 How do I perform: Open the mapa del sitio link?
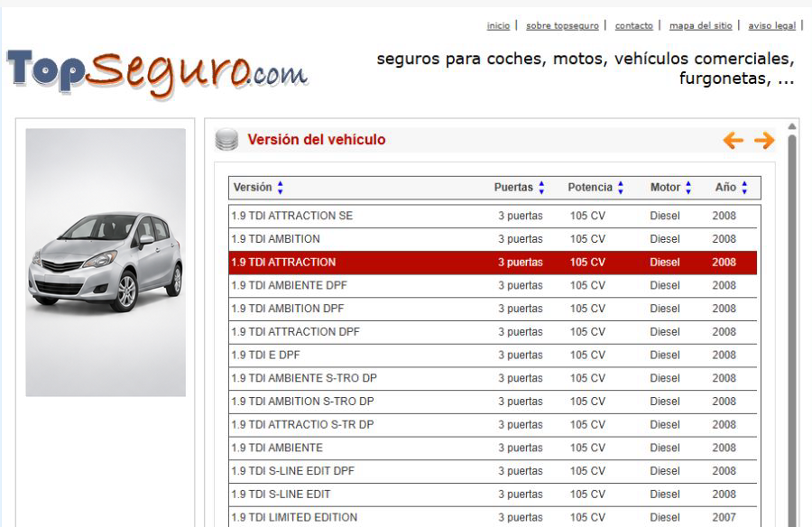click(701, 25)
